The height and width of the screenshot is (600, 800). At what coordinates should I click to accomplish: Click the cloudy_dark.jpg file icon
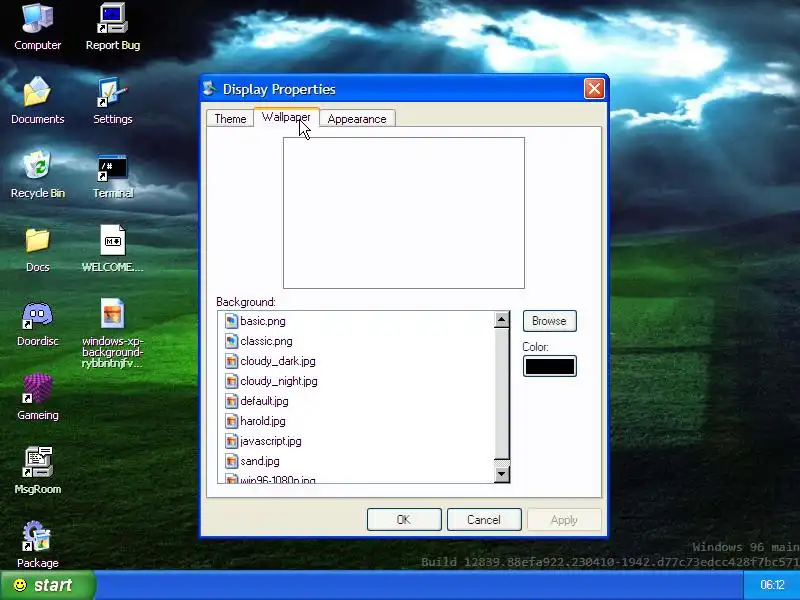click(231, 361)
